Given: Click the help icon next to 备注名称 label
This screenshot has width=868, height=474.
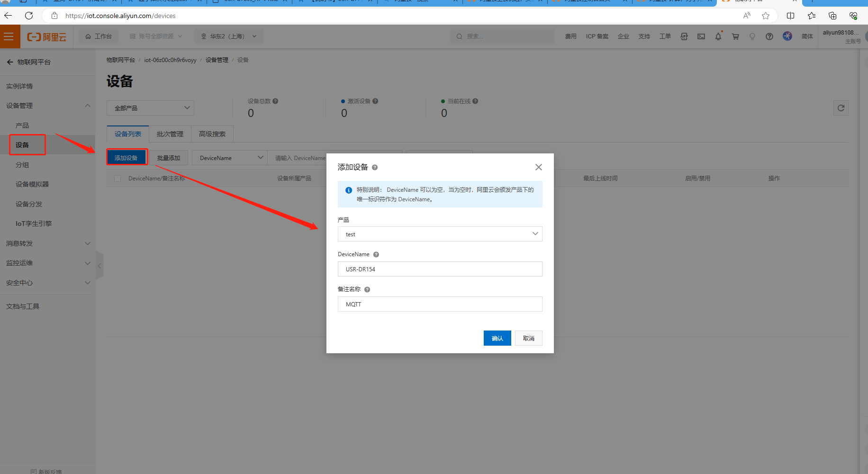Looking at the screenshot, I should tap(367, 289).
